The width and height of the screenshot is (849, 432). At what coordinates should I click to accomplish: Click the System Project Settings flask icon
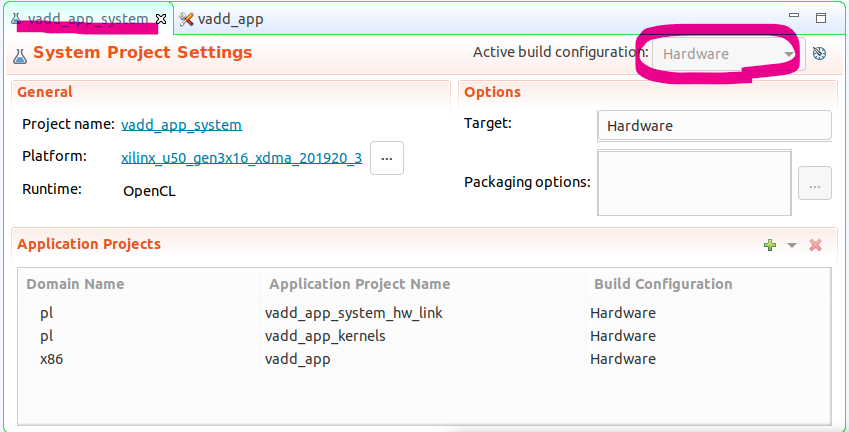(x=19, y=54)
